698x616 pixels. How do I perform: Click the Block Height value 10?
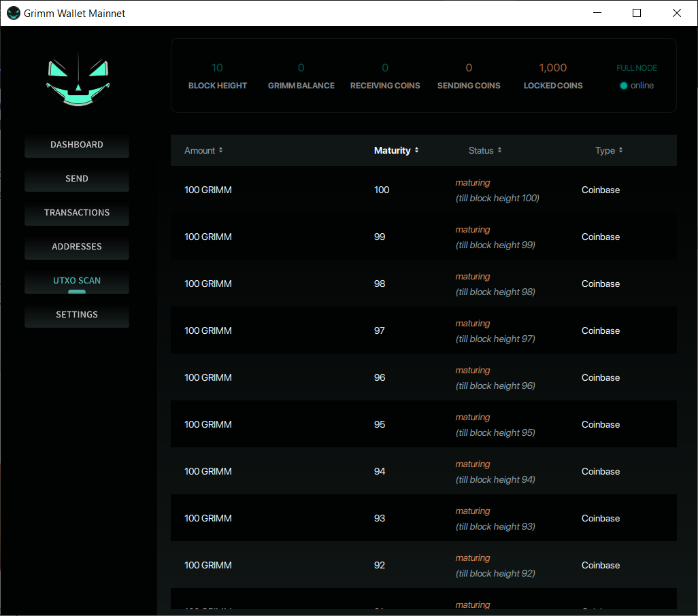tap(217, 68)
